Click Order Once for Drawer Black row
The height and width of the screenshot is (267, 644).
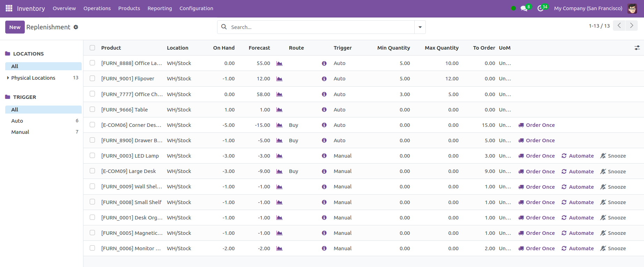[536, 140]
